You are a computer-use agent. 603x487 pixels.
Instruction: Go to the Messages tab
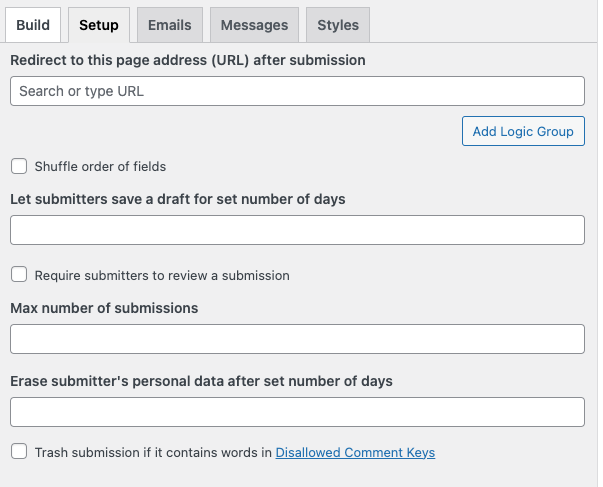pyautogui.click(x=254, y=25)
